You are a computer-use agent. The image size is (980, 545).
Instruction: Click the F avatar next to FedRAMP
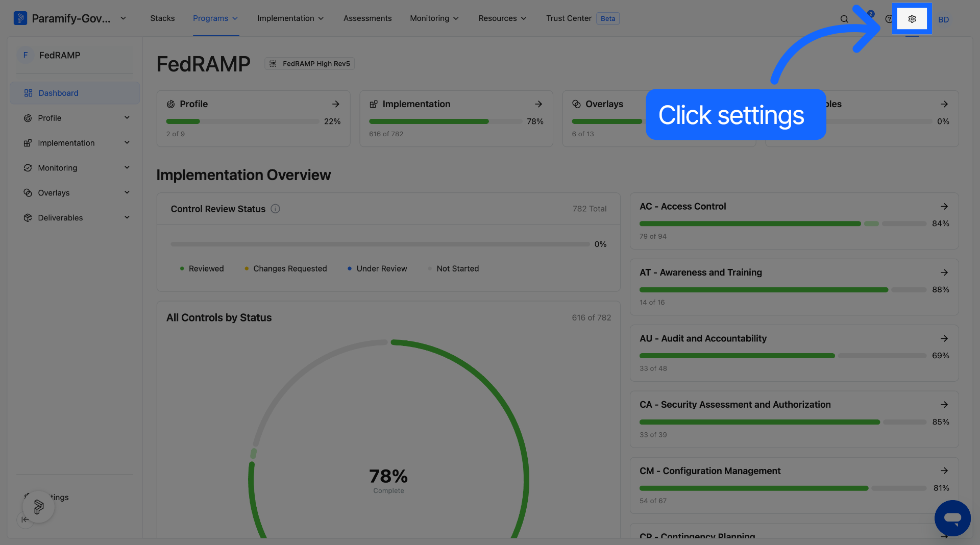coord(26,55)
